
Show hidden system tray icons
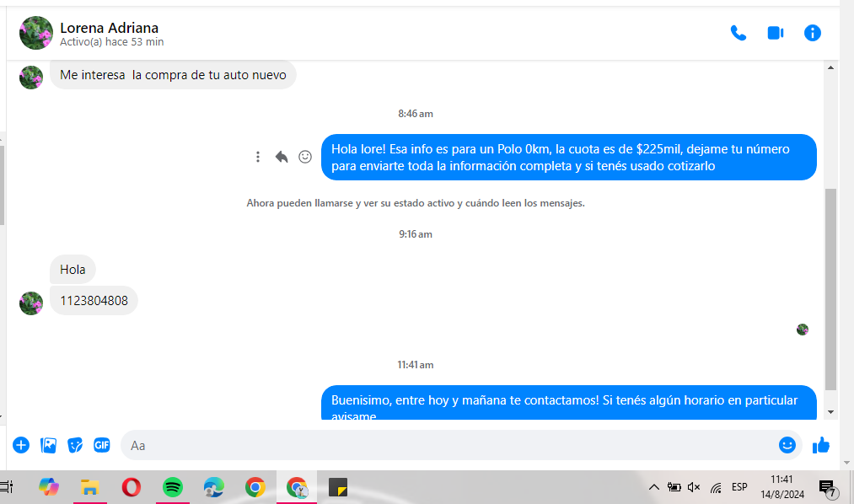coord(653,487)
